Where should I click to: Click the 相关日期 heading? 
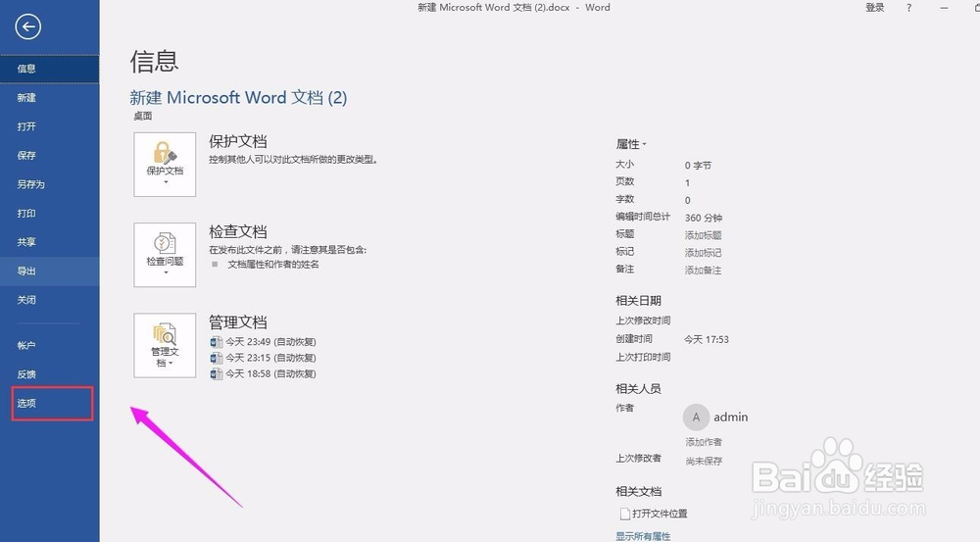[x=638, y=301]
